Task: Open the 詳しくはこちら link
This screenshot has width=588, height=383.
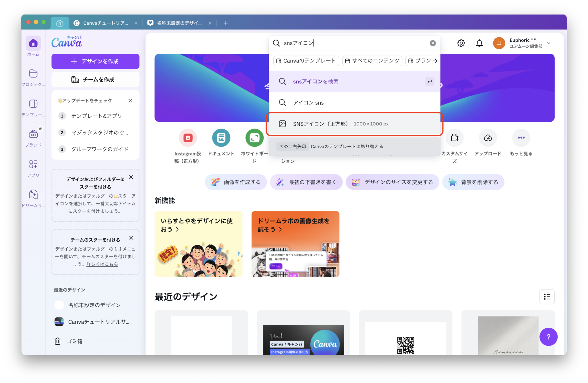Action: point(102,264)
